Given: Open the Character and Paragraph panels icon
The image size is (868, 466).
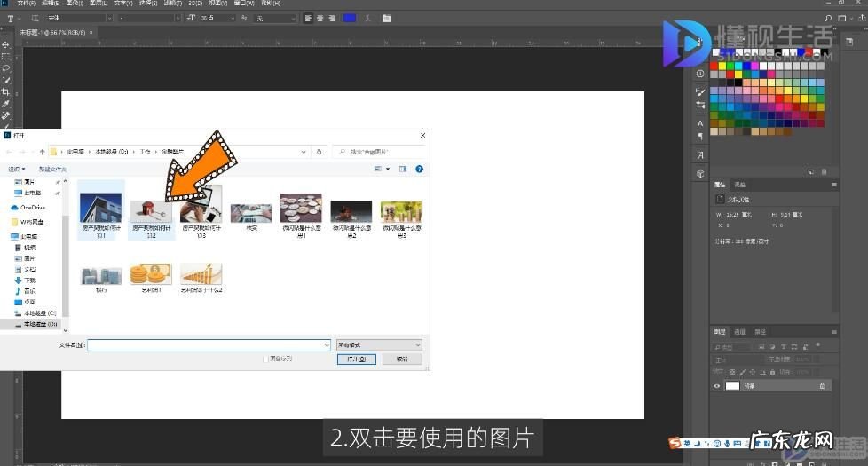Looking at the screenshot, I should point(386,19).
